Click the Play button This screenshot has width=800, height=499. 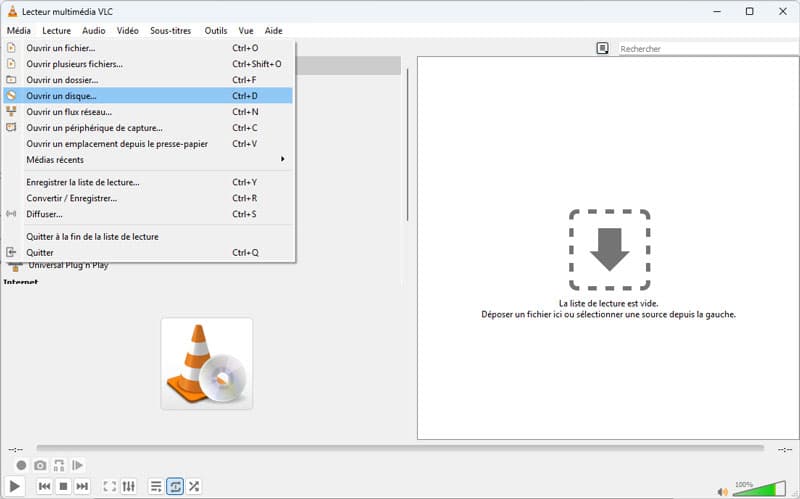pyautogui.click(x=16, y=486)
